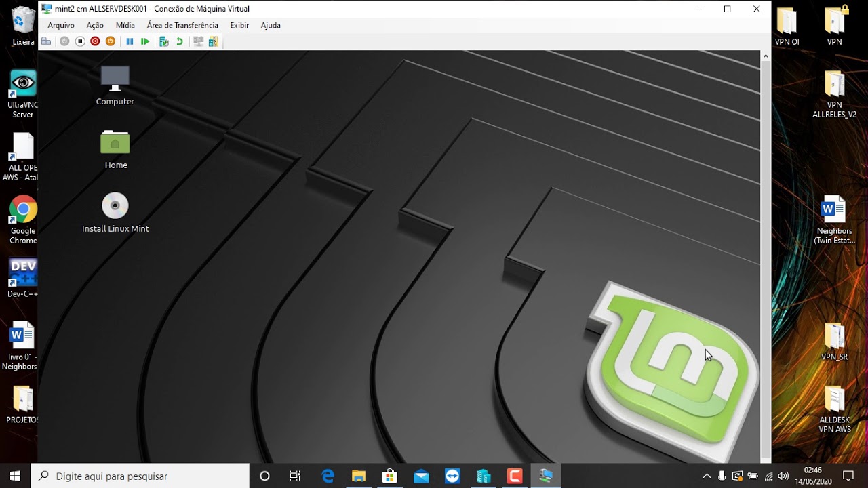The width and height of the screenshot is (868, 488).
Task: Select the Google Chrome desktop shortcut
Action: click(23, 220)
